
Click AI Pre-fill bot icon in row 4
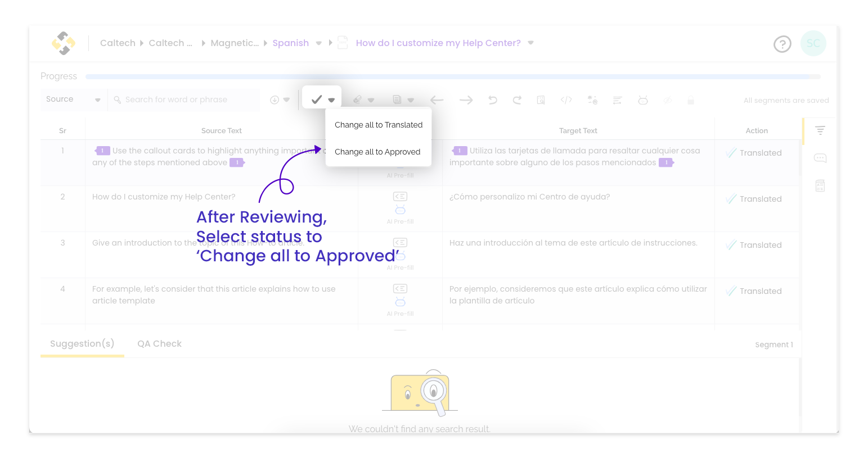400,302
